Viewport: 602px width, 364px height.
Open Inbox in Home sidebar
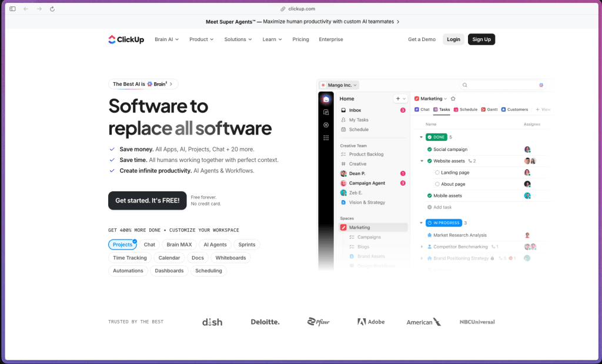(x=373, y=110)
